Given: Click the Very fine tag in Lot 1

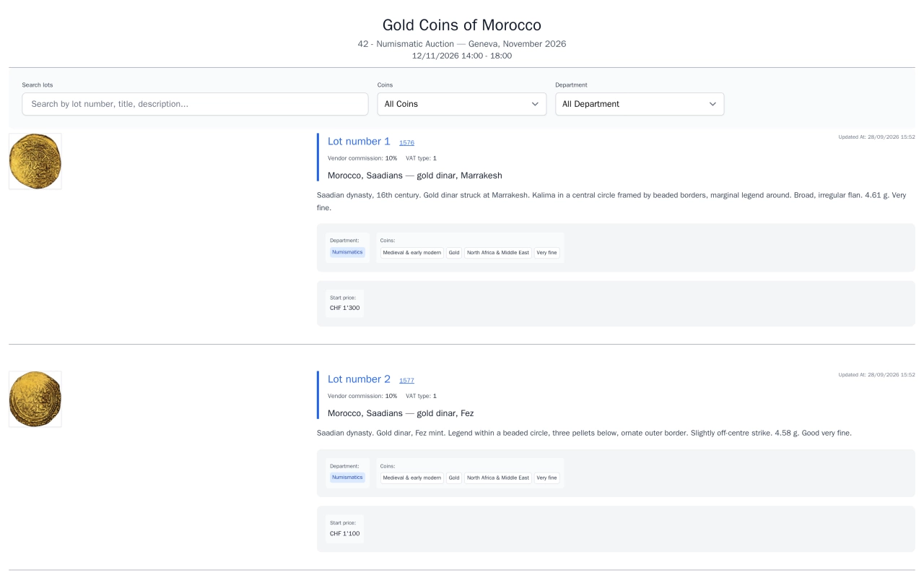Looking at the screenshot, I should [547, 253].
